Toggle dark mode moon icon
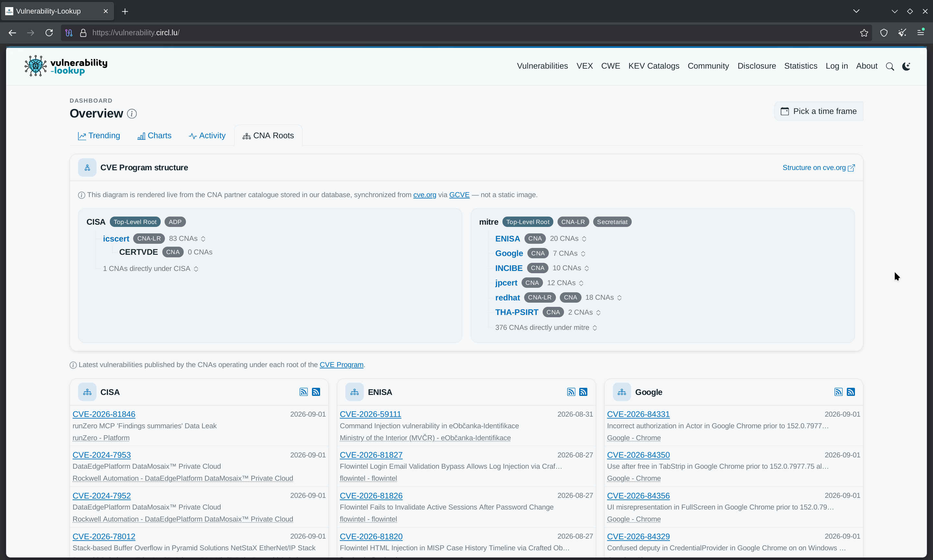Screen dimensions: 933x560 (x=906, y=66)
